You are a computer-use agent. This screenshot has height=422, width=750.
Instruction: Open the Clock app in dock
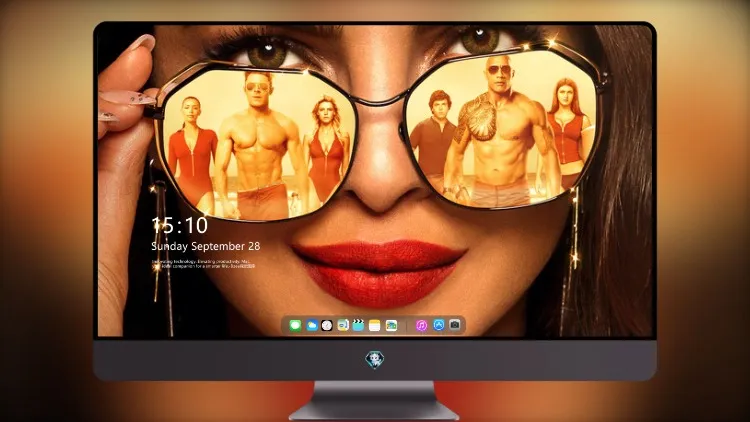click(x=327, y=326)
